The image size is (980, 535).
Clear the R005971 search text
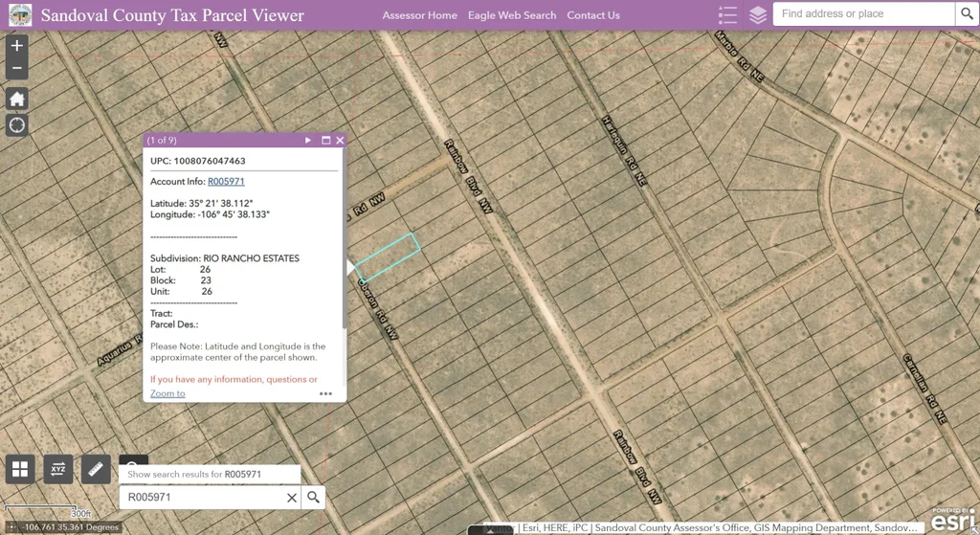click(x=292, y=498)
